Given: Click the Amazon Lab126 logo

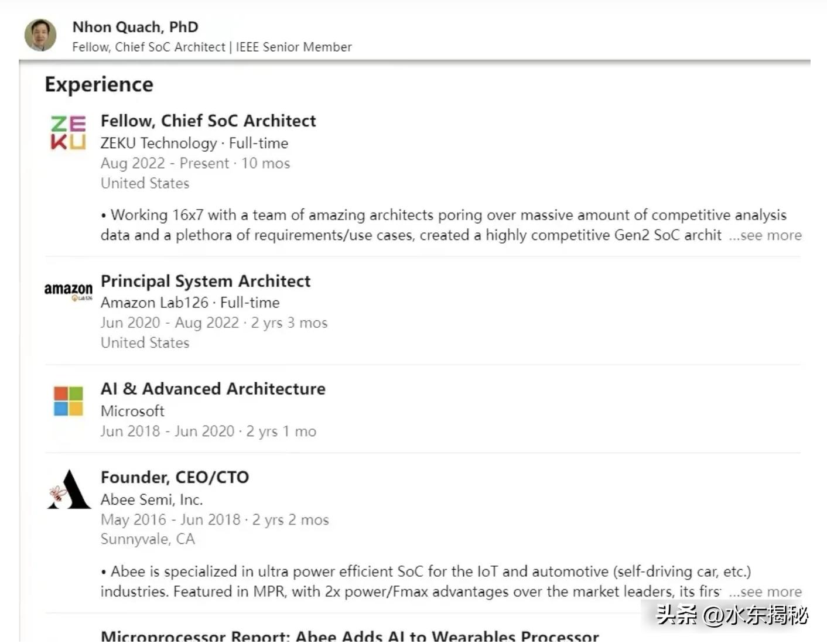Looking at the screenshot, I should (x=69, y=290).
